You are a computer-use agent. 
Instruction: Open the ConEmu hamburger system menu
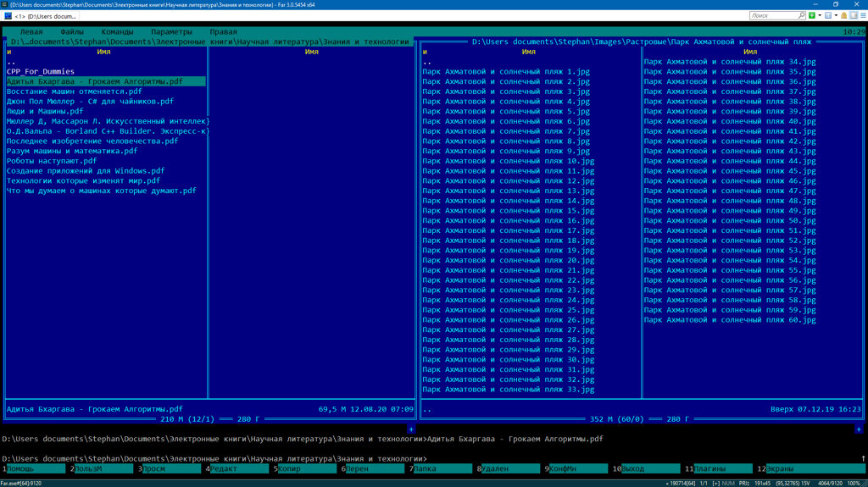click(863, 15)
